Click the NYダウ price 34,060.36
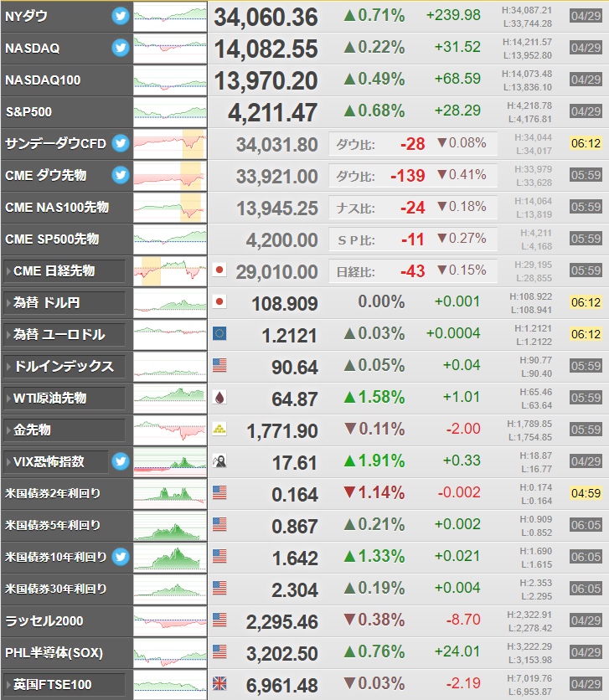The image size is (609, 700). click(266, 18)
